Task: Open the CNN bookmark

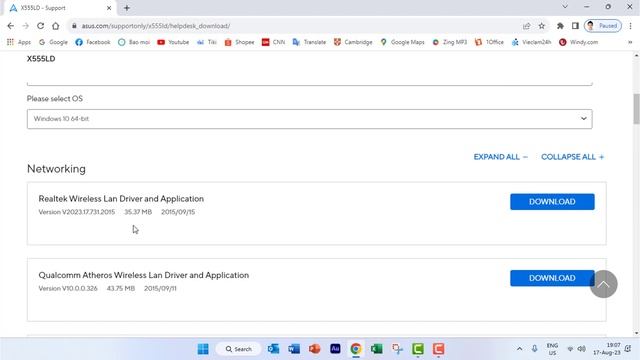Action: 273,42
